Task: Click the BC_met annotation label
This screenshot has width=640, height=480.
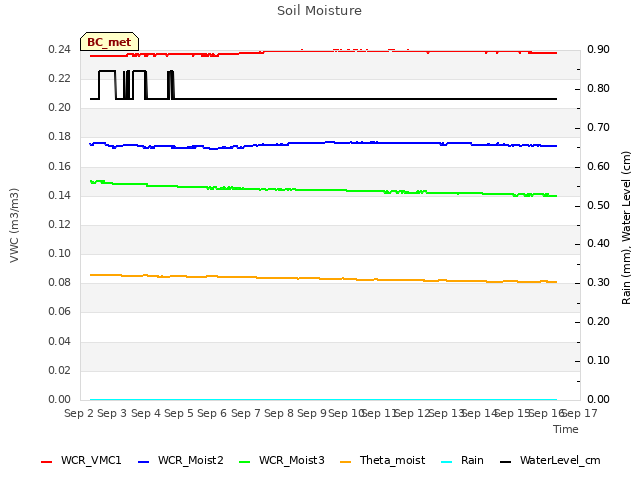Action: [109, 42]
